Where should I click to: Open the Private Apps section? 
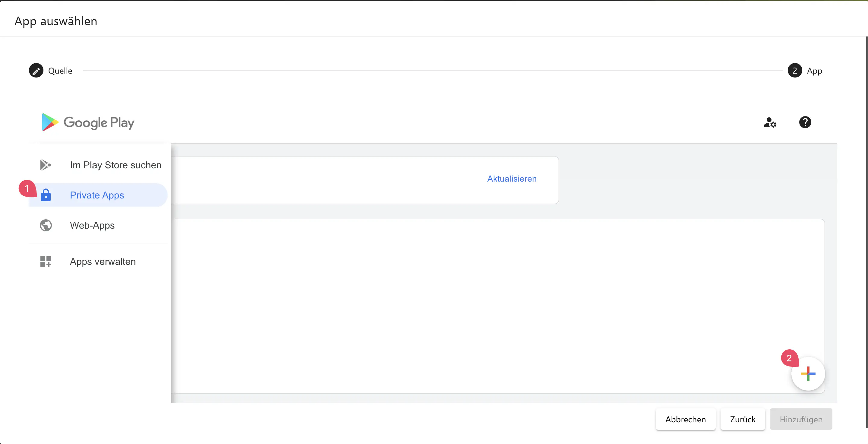click(x=97, y=195)
